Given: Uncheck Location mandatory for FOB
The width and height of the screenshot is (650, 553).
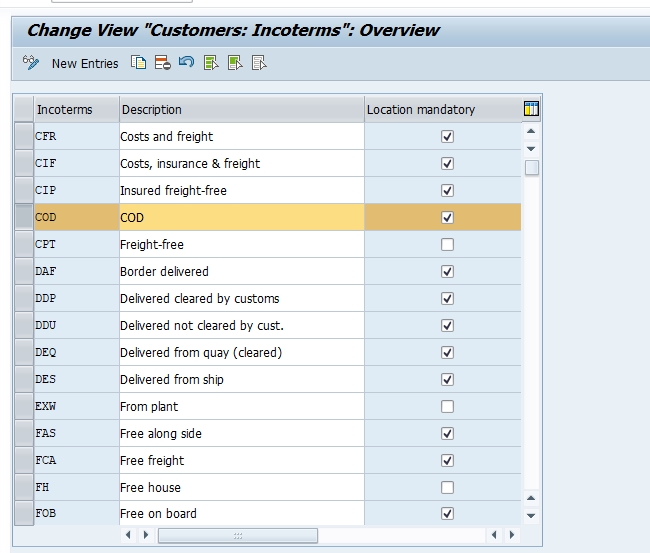Looking at the screenshot, I should (447, 514).
